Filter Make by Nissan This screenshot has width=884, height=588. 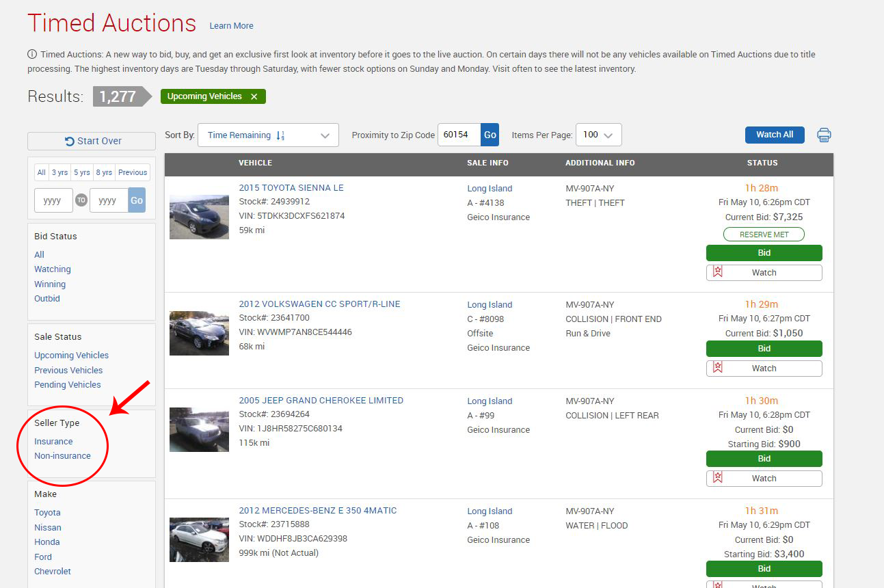48,528
